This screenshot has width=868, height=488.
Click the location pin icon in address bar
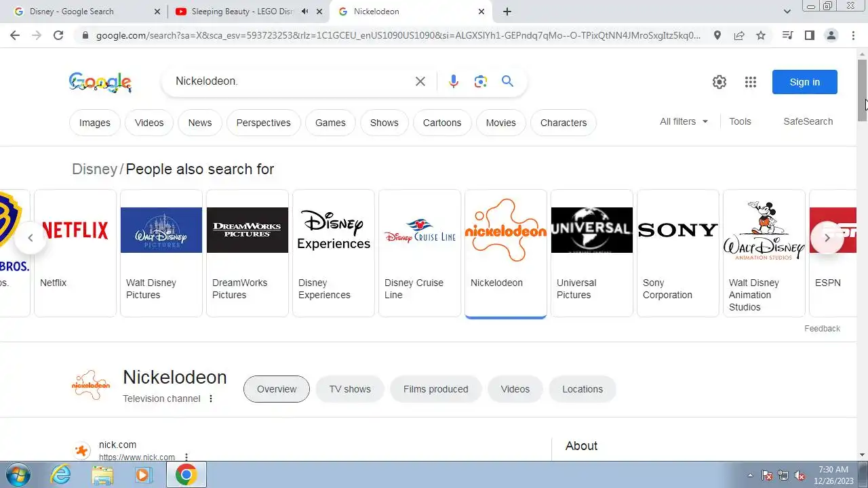[717, 35]
